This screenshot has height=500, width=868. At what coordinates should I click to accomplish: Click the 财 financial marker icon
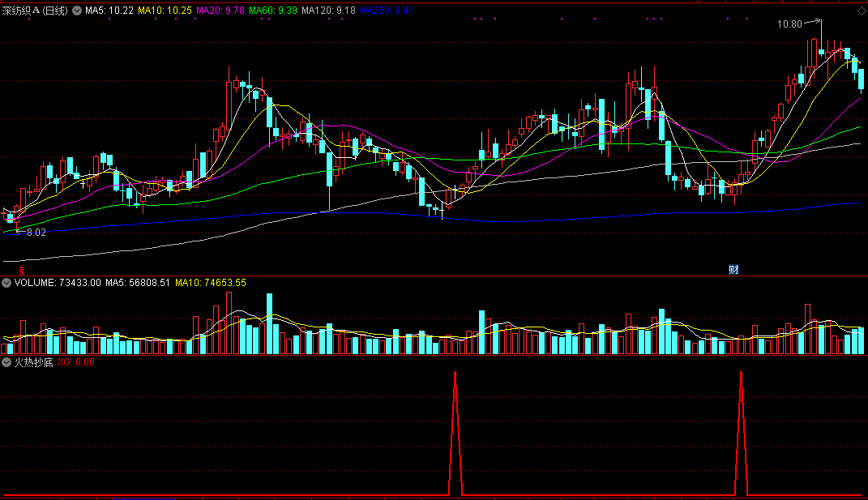pyautogui.click(x=733, y=270)
